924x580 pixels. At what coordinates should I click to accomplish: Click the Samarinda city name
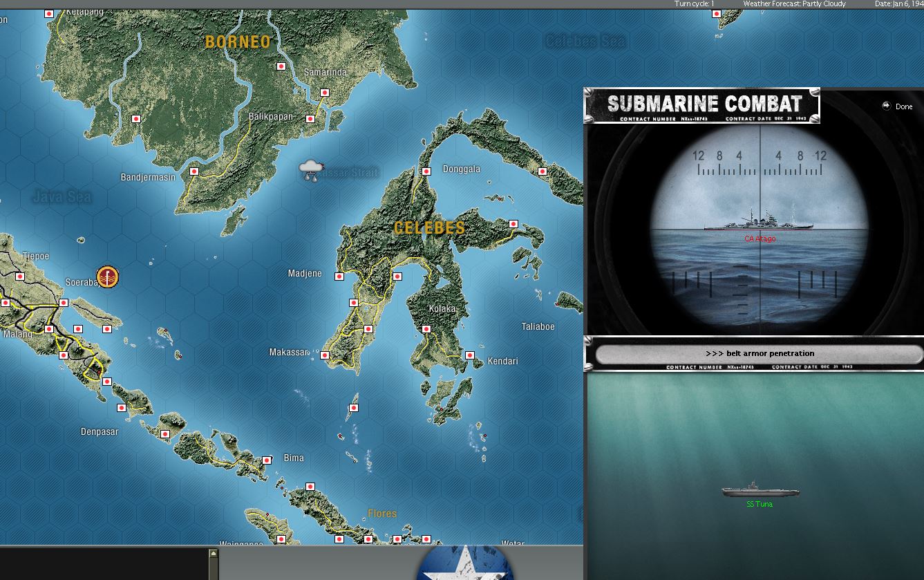pos(326,73)
